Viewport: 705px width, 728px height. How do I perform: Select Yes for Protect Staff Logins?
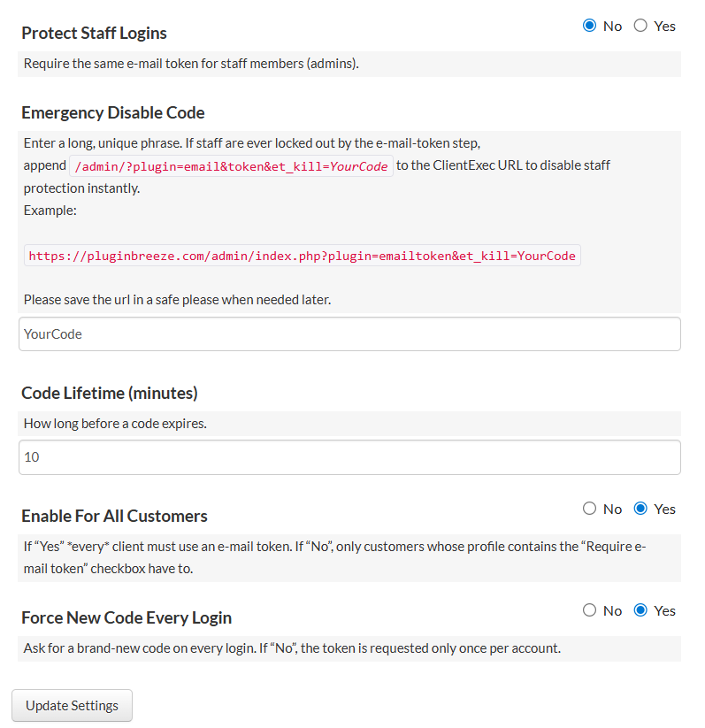coord(641,26)
